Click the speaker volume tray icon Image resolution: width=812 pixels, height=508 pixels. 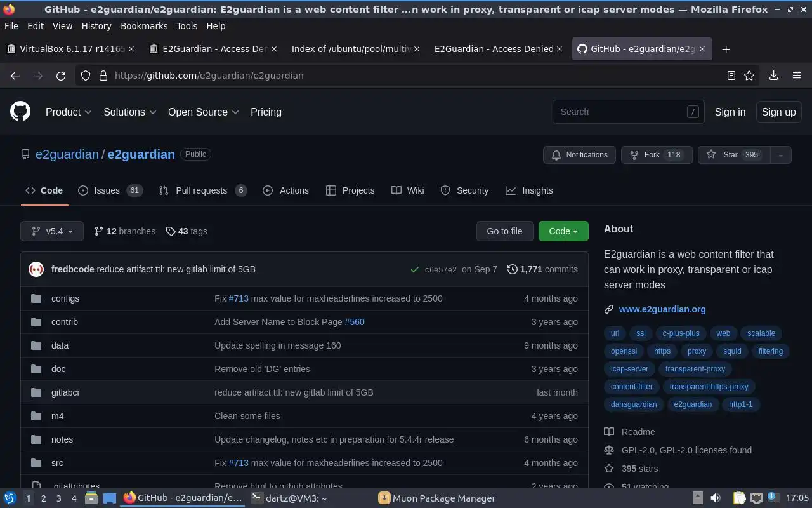pos(716,498)
